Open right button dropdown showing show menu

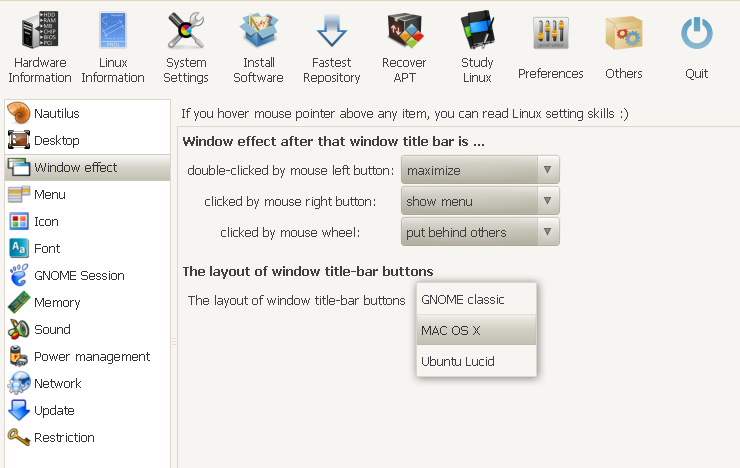pos(480,201)
